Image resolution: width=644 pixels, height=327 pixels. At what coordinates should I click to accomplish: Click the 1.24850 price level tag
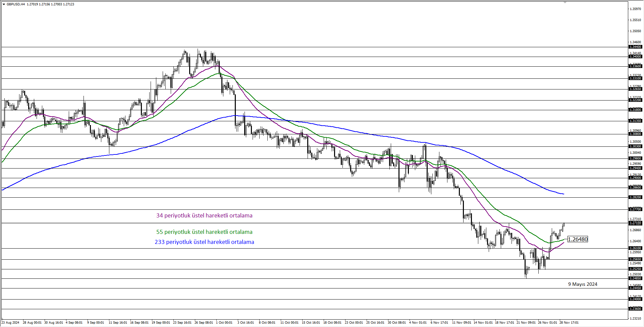(x=635, y=278)
